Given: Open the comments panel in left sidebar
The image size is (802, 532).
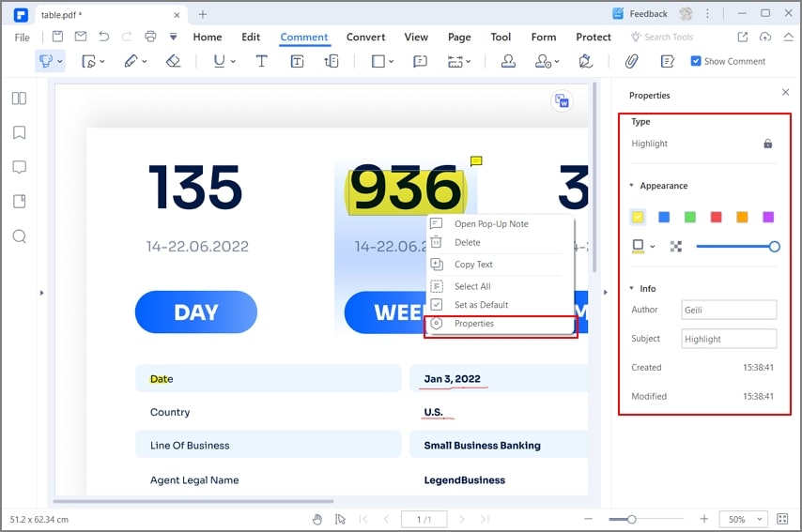Looking at the screenshot, I should [19, 167].
